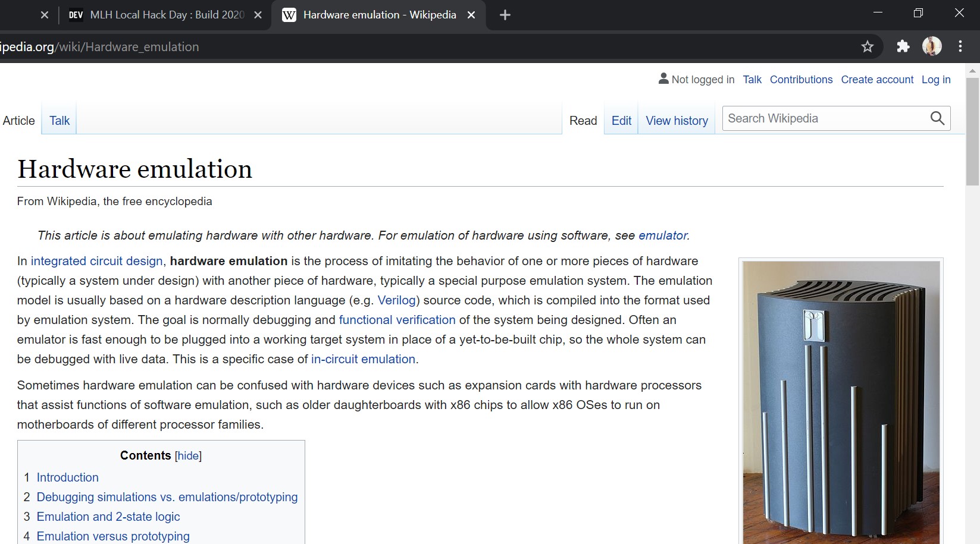Click the Wikipedia favicon on the active tab
Screen dimensions: 980x544
click(x=289, y=15)
